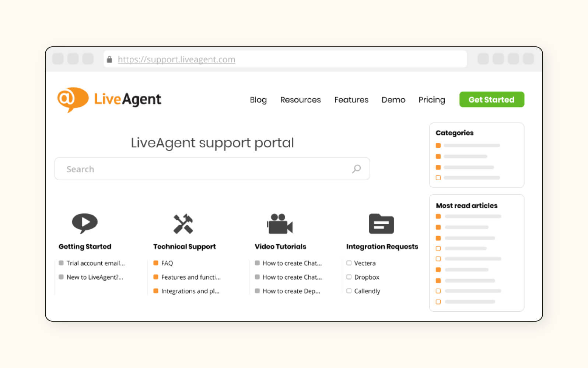Open the Blog menu item
The width and height of the screenshot is (588, 368).
coord(258,100)
